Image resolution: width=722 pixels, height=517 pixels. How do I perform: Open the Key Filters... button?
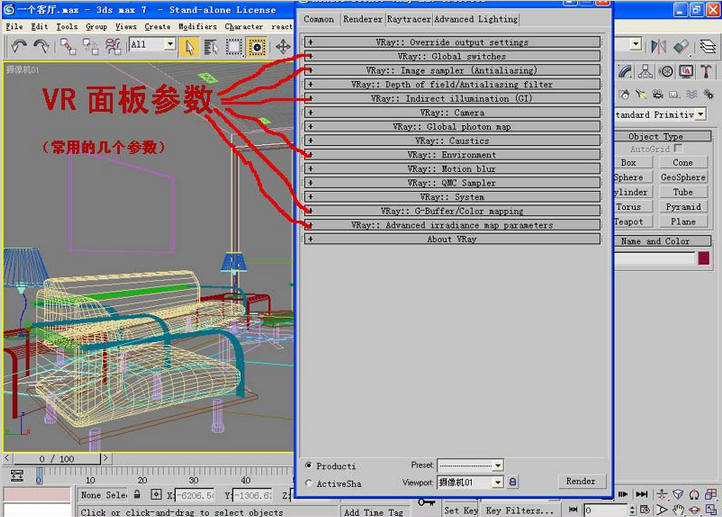point(520,510)
